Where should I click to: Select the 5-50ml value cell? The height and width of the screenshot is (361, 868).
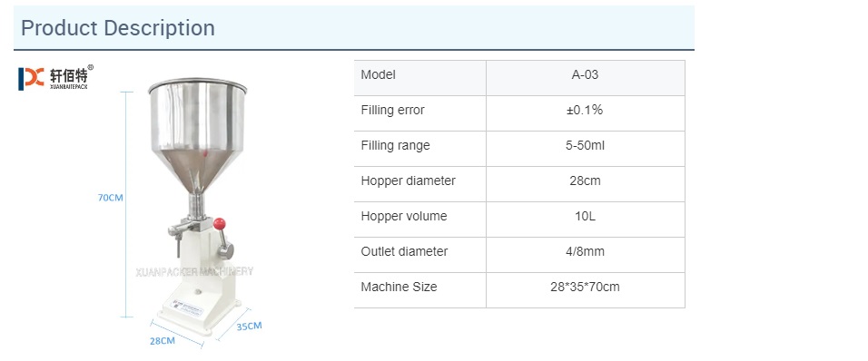[x=585, y=149]
